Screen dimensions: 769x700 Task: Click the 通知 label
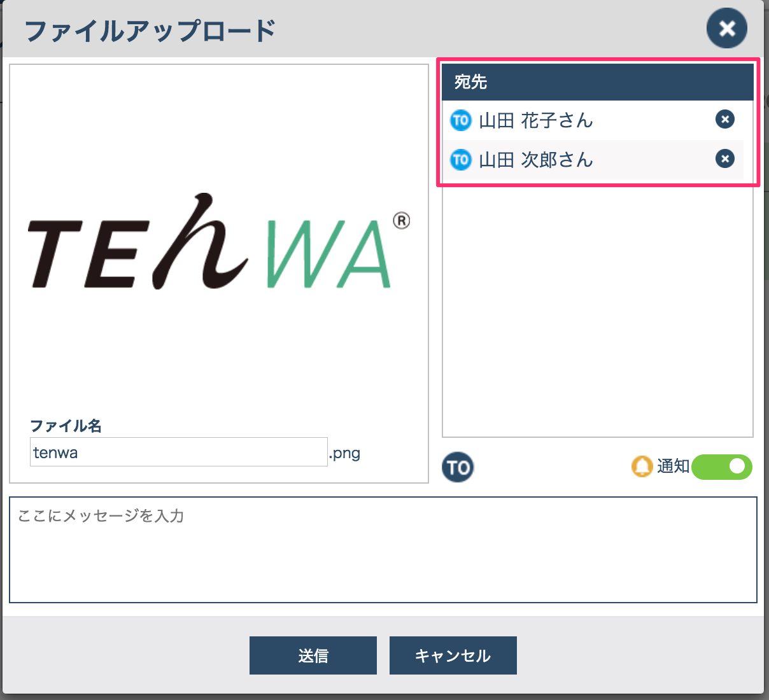(x=674, y=466)
